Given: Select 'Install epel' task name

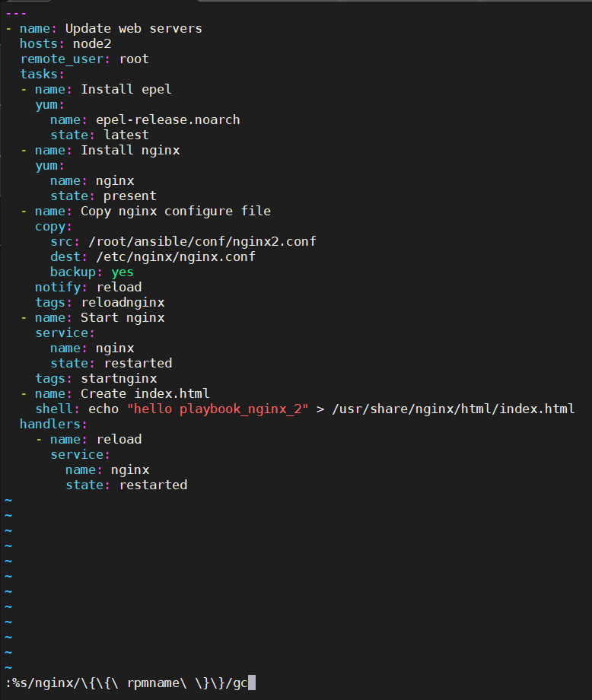Looking at the screenshot, I should pyautogui.click(x=126, y=89).
